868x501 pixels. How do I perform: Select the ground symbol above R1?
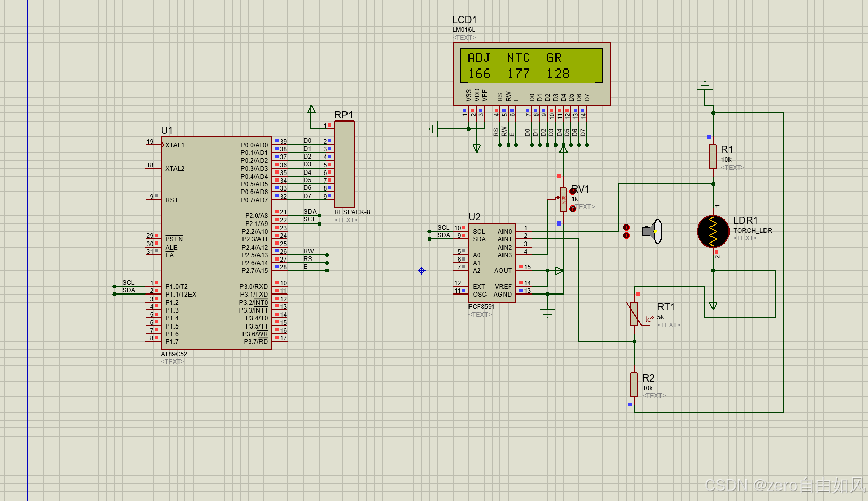(705, 86)
